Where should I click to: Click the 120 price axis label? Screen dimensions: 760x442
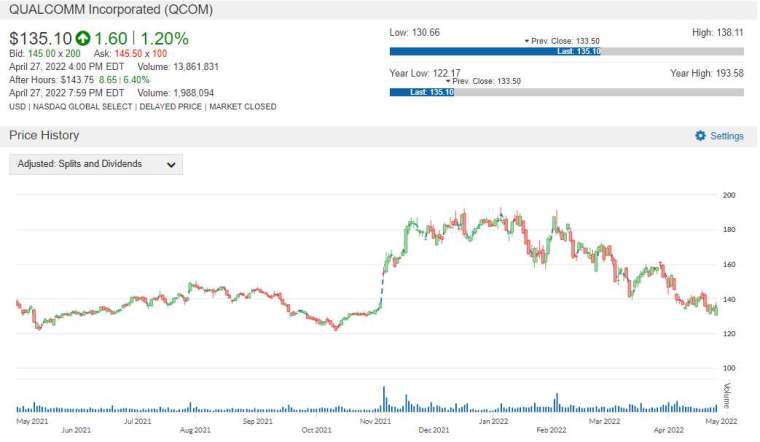[x=729, y=334]
